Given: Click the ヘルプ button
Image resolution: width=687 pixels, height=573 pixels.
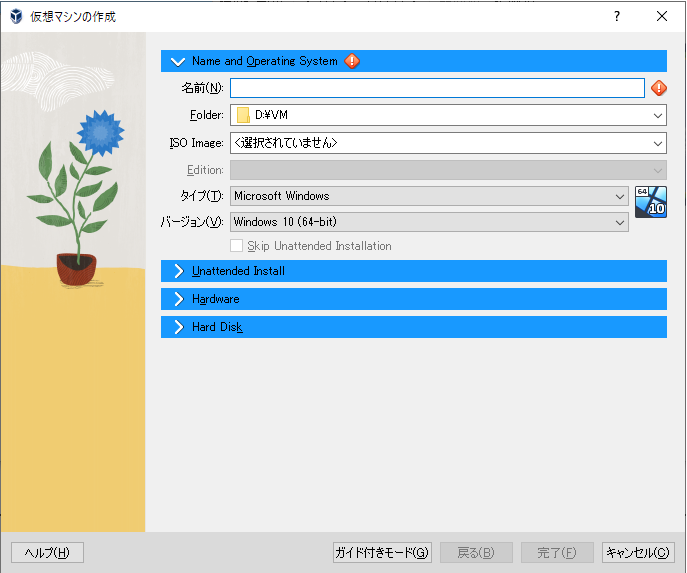Looking at the screenshot, I should click(x=47, y=553).
